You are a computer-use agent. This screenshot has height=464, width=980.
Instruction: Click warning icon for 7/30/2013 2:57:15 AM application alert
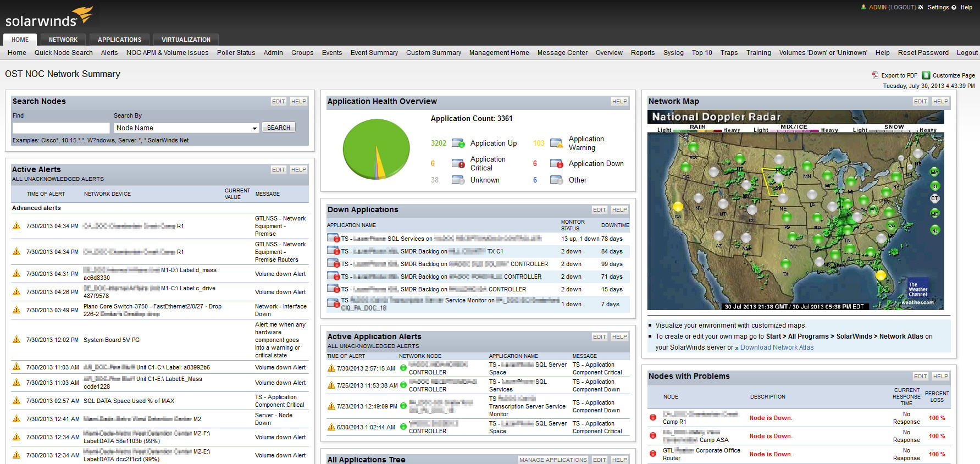(x=331, y=368)
